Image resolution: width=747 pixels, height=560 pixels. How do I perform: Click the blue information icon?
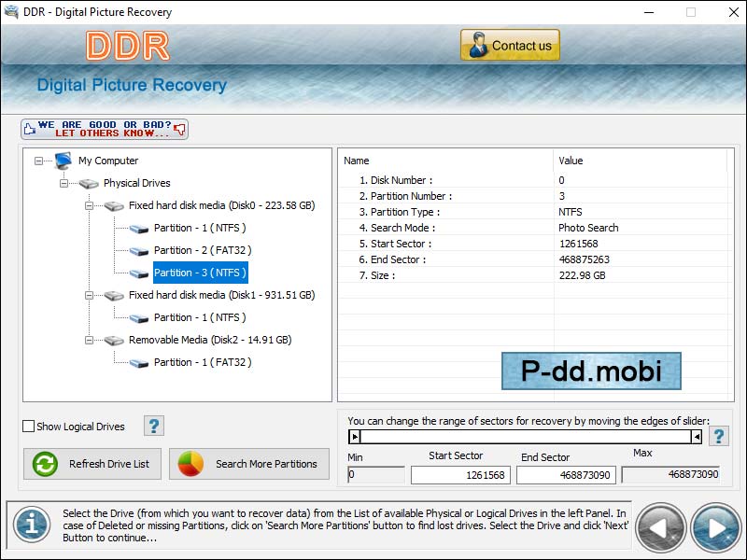click(x=32, y=525)
